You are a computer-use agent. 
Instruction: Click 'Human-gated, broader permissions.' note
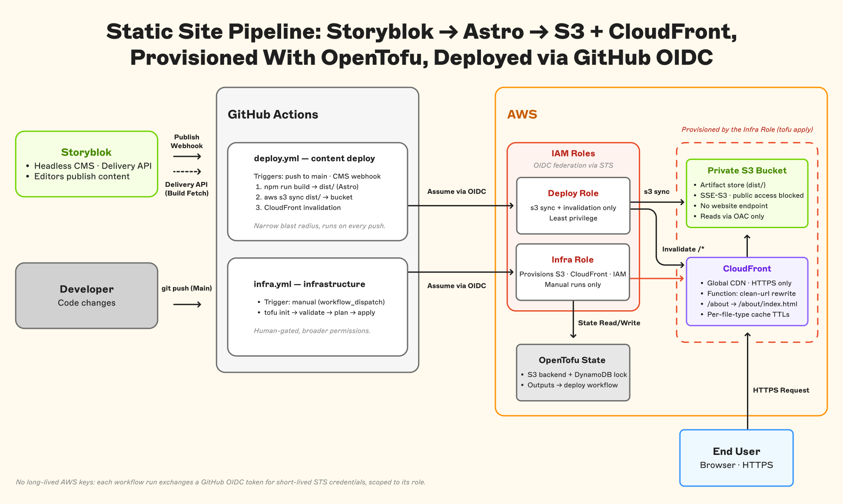point(312,331)
